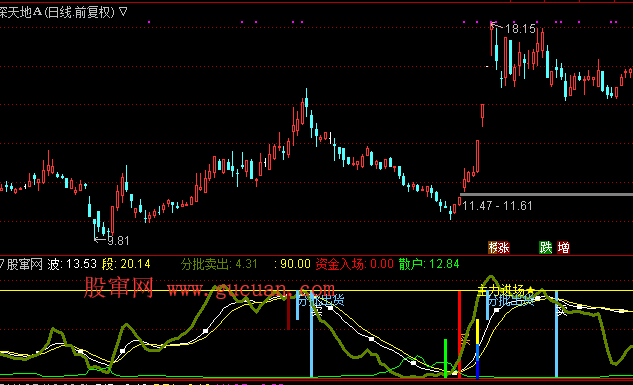Click the green 跌 signal badge
Viewport: 633px width, 385px height.
coord(545,247)
